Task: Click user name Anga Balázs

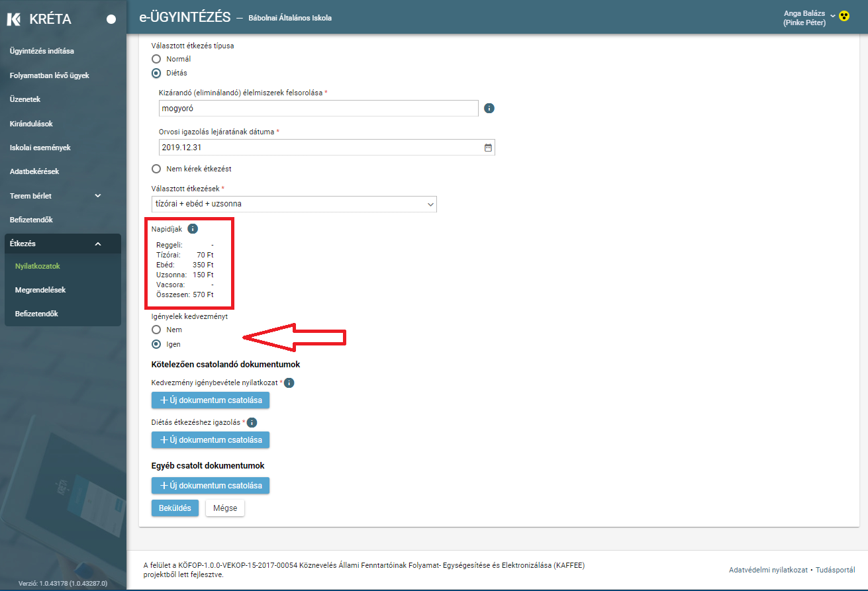Action: click(804, 13)
